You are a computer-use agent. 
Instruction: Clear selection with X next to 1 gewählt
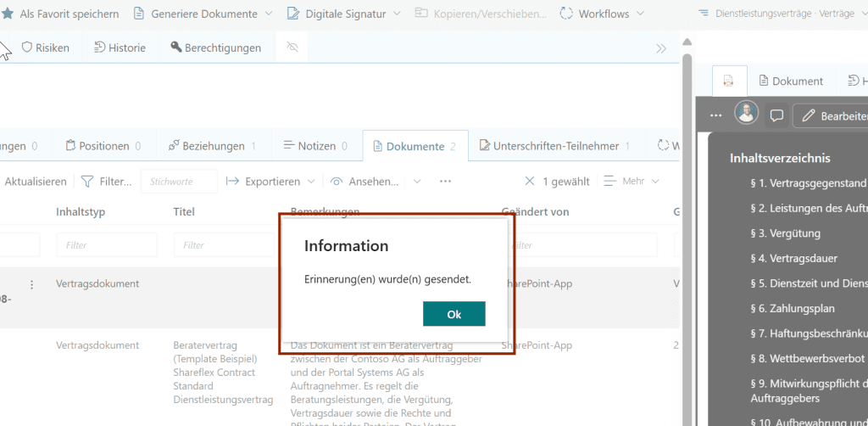[530, 182]
